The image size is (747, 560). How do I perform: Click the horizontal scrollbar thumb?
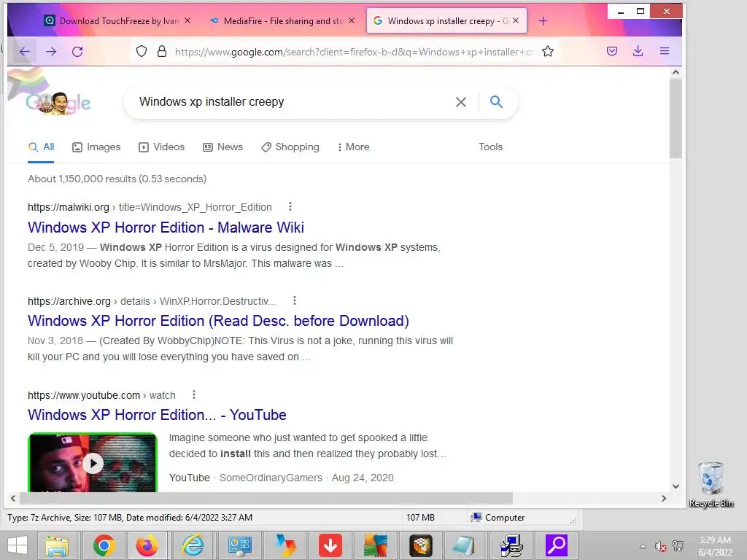click(266, 498)
